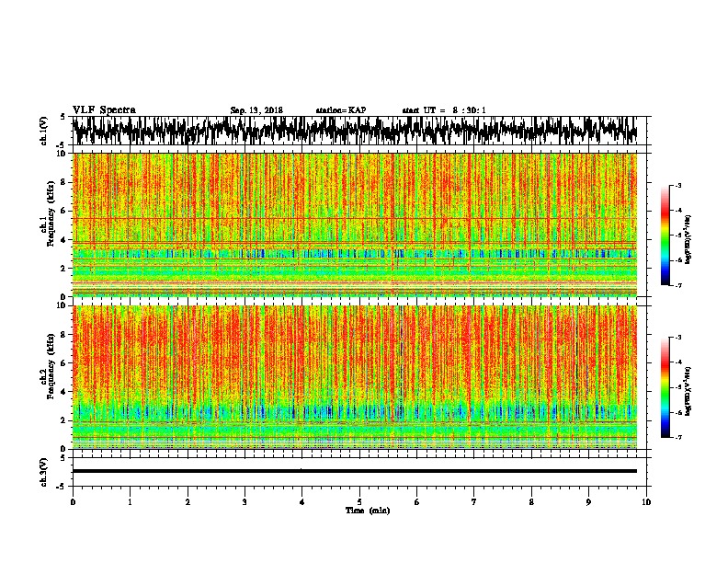Click the date text "Sep. 13, 2018"
The height and width of the screenshot is (563, 728).
tap(256, 110)
